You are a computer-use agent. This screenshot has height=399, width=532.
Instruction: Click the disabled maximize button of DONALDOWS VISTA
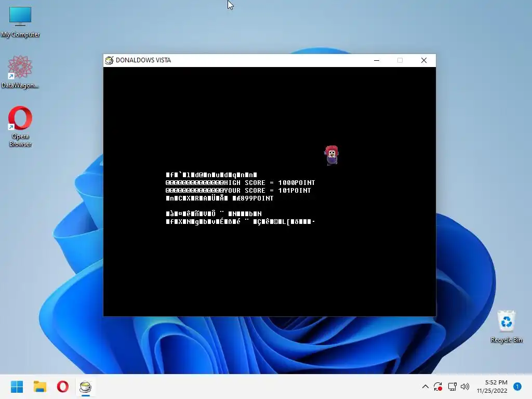(x=400, y=60)
